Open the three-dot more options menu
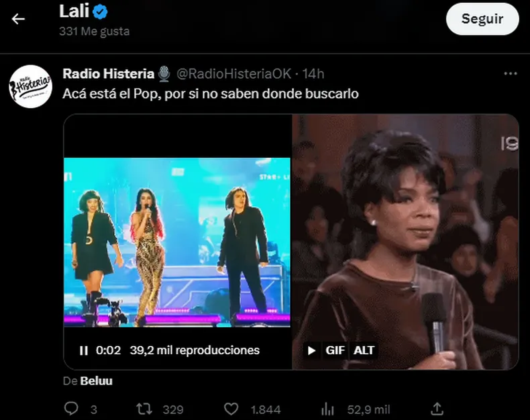The height and width of the screenshot is (420, 530). tap(510, 74)
